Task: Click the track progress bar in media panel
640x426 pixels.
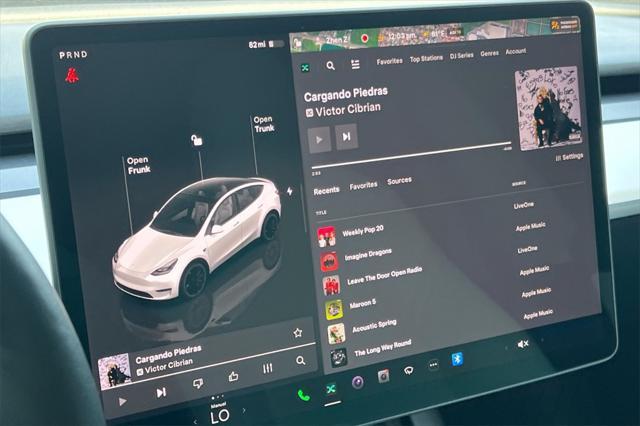Action: click(411, 155)
